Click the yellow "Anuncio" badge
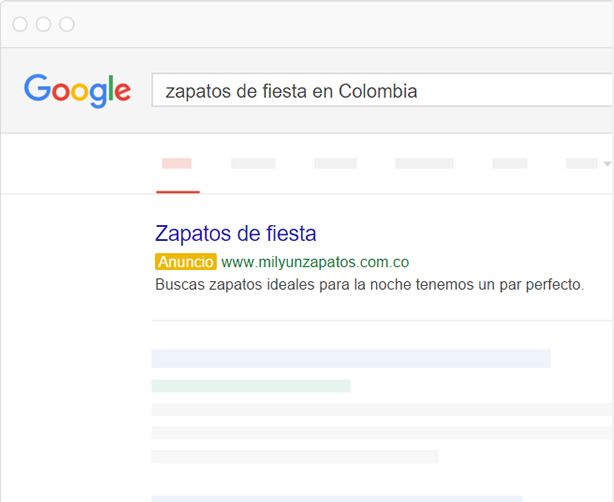 [x=185, y=262]
